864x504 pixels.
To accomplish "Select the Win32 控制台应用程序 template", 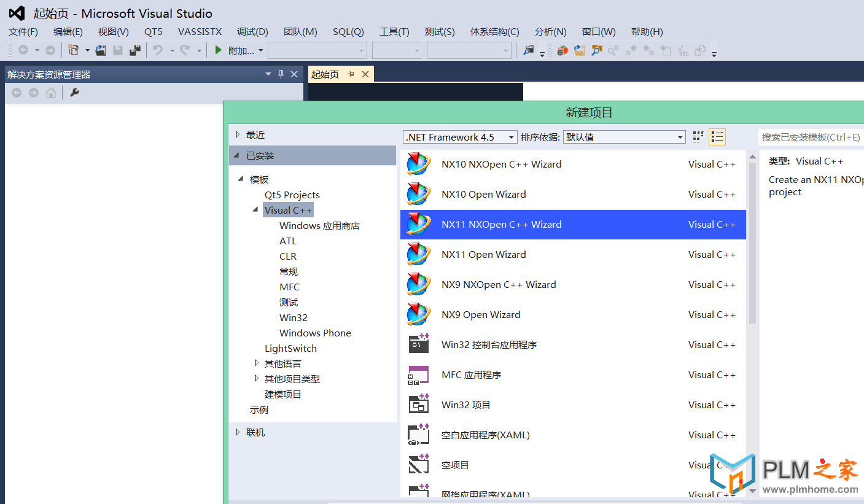I will tap(573, 345).
